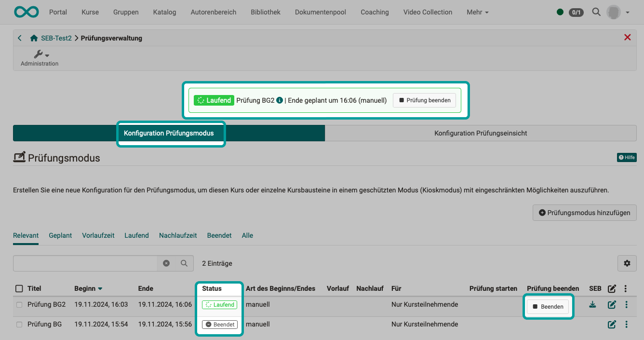This screenshot has width=644, height=340.
Task: Click the info icon next to Prüfung BG2
Action: pos(280,100)
